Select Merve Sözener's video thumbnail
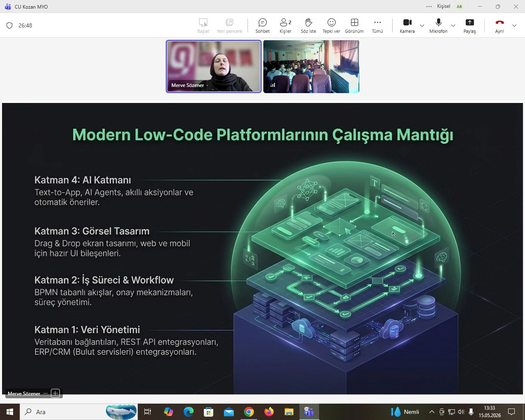The height and width of the screenshot is (420, 525). 214,66
